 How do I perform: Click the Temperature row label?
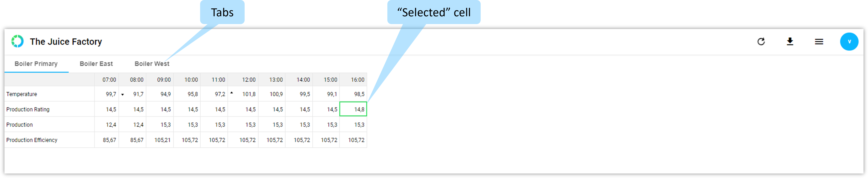click(x=21, y=94)
